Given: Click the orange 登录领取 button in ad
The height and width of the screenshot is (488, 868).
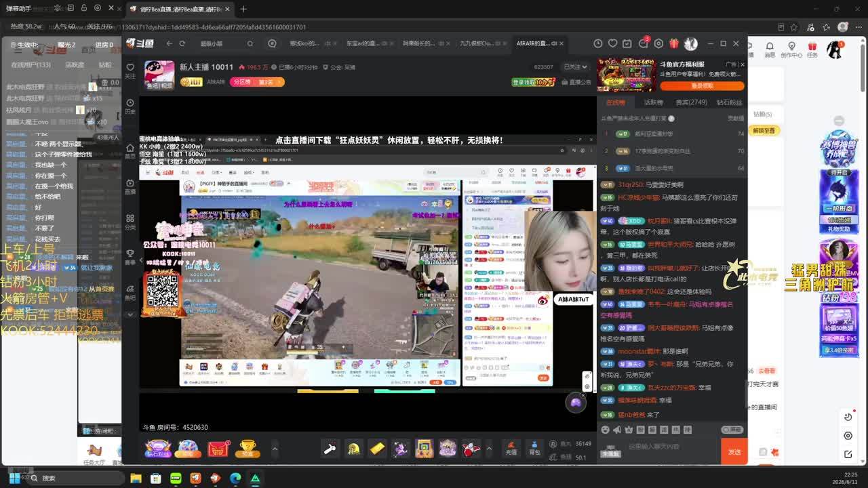Looking at the screenshot, I should click(702, 86).
